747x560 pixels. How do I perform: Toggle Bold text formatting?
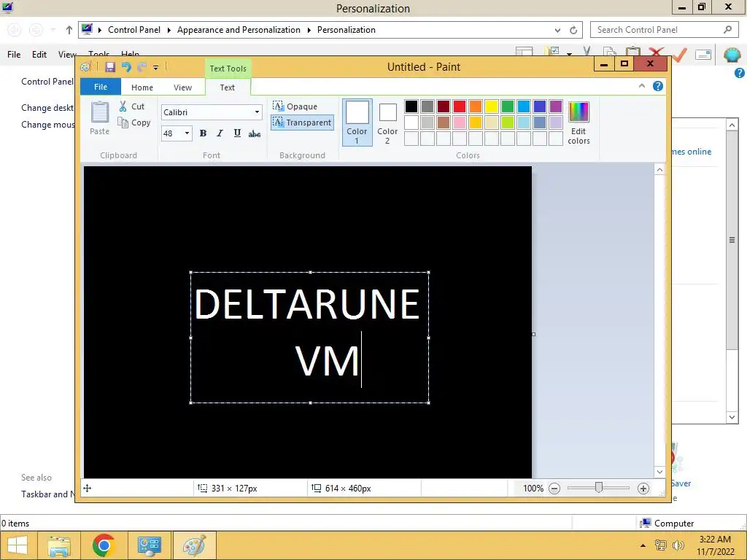coord(203,133)
